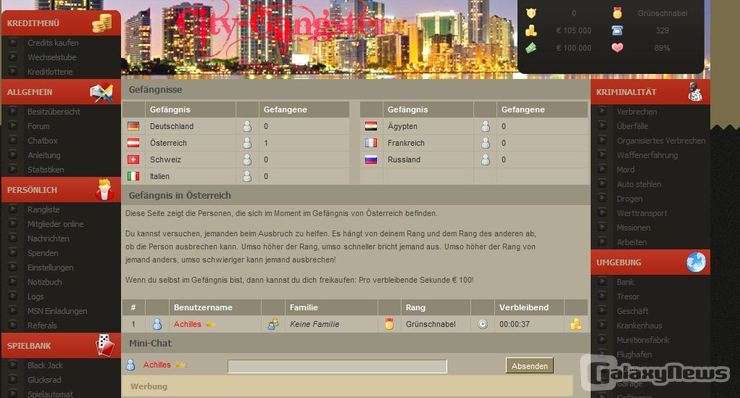Click the rank medal icon next to Grünschnabel in table
The image size is (740, 398).
coord(389,324)
